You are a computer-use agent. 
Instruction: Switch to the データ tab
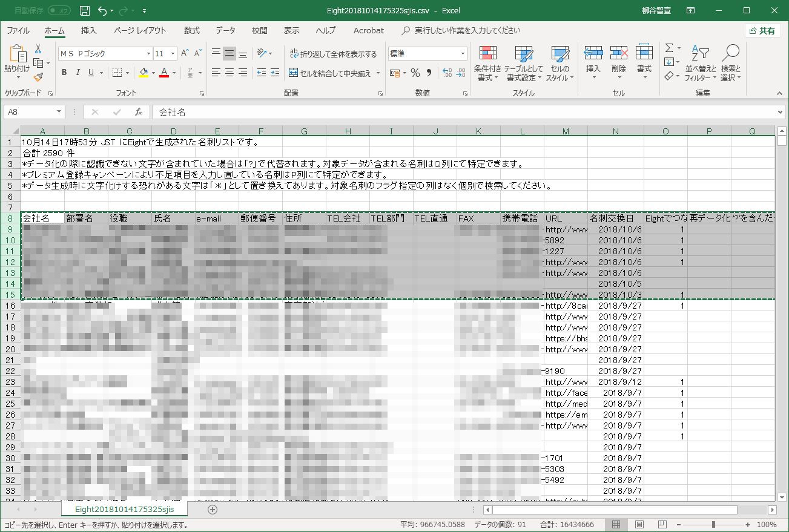[226, 30]
